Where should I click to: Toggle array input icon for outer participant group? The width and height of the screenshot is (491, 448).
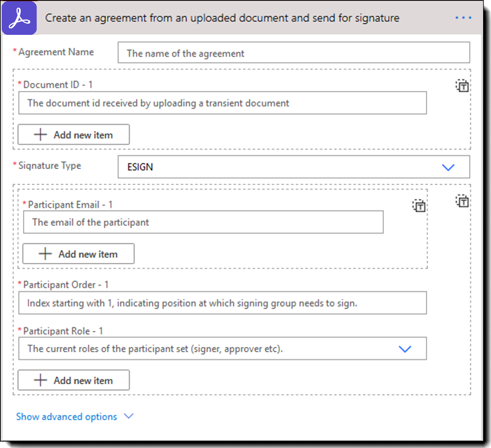coord(462,201)
